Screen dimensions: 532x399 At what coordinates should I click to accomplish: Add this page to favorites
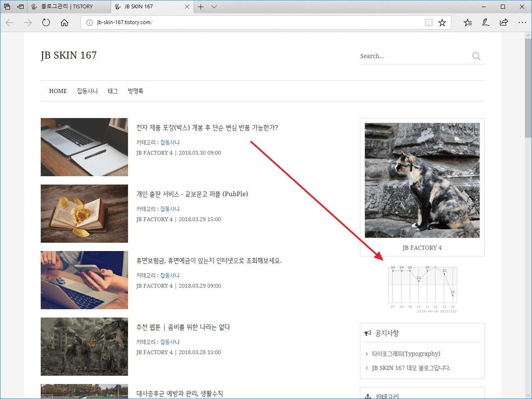[442, 22]
